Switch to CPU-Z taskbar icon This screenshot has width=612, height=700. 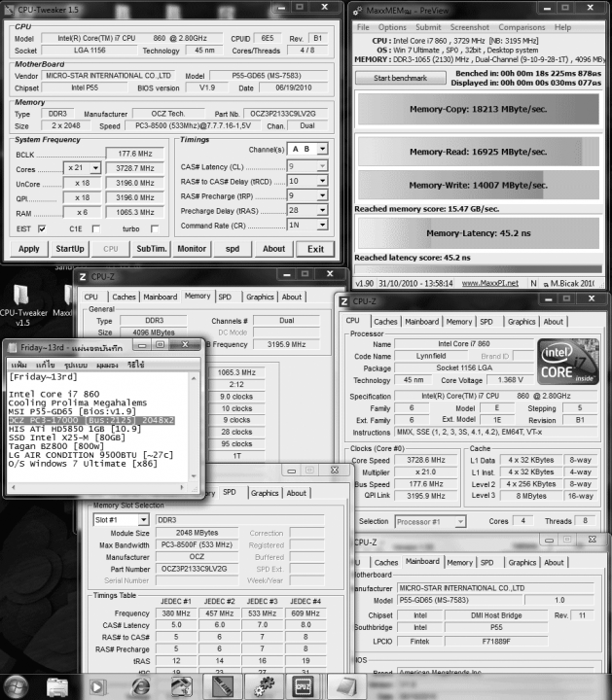coord(304,686)
